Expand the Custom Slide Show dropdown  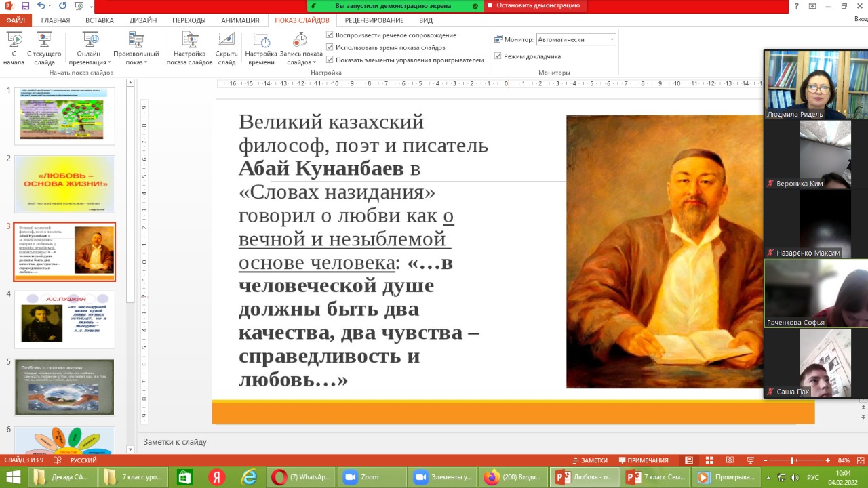(x=136, y=54)
